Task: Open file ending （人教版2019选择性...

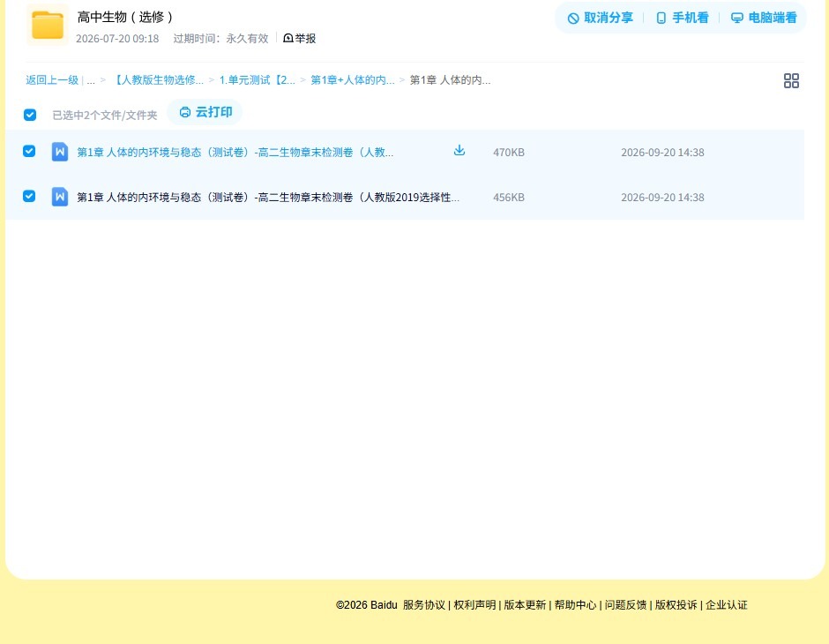Action: pyautogui.click(x=268, y=198)
